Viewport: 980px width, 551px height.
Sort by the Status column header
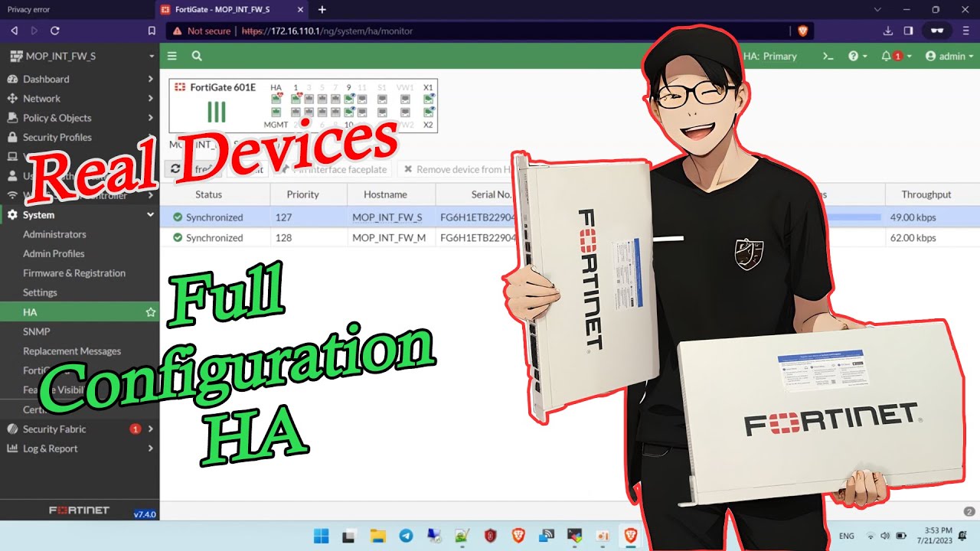click(208, 194)
